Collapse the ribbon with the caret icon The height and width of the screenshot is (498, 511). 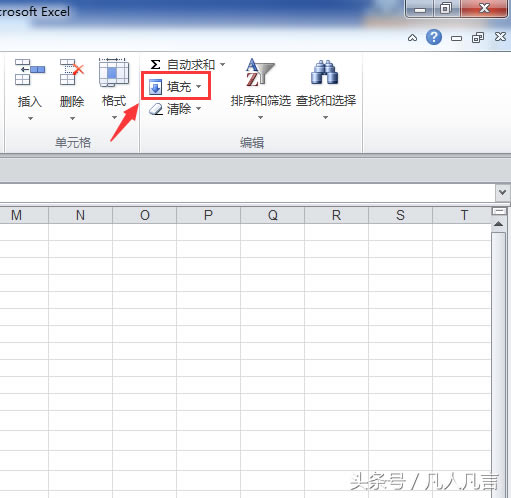pyautogui.click(x=412, y=38)
